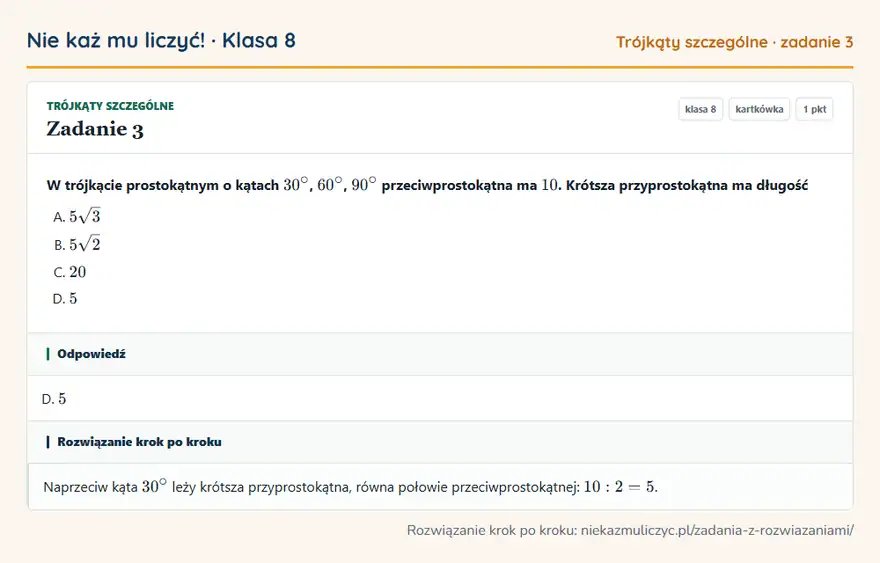
Task: Click 'Trójkąty szczególne · zadanie 3' header text
Action: (734, 42)
